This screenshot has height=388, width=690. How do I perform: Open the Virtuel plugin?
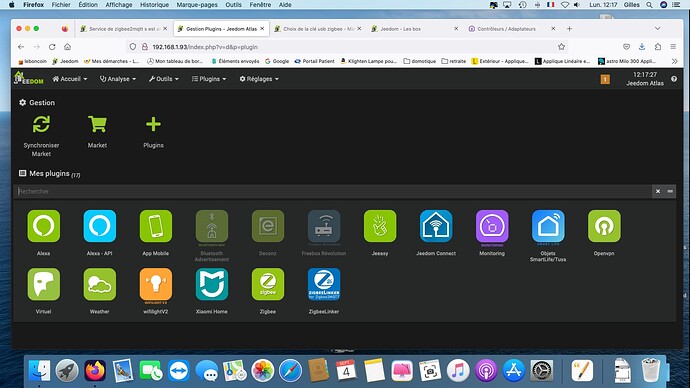44,285
